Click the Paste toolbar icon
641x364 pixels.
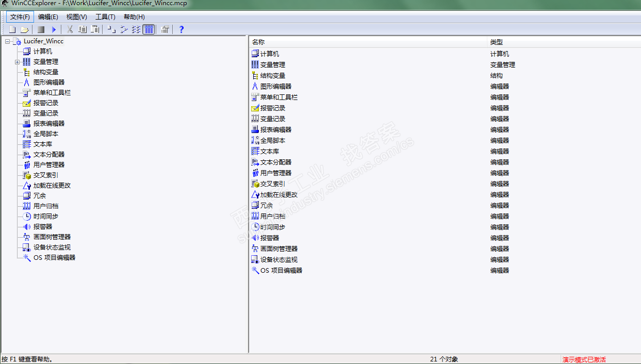point(95,29)
